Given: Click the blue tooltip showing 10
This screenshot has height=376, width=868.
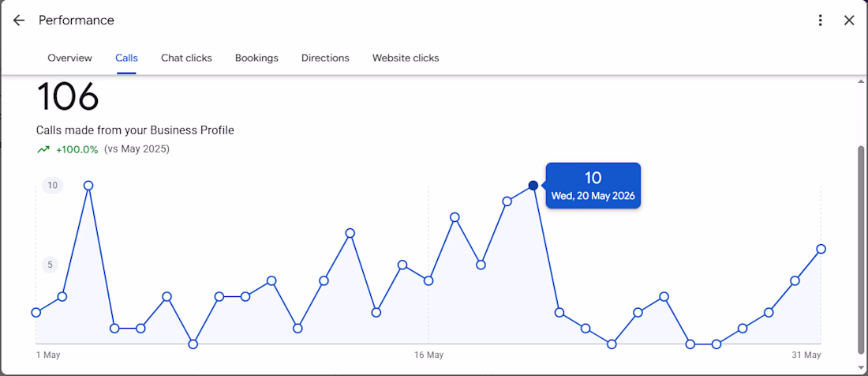Looking at the screenshot, I should coord(593,186).
